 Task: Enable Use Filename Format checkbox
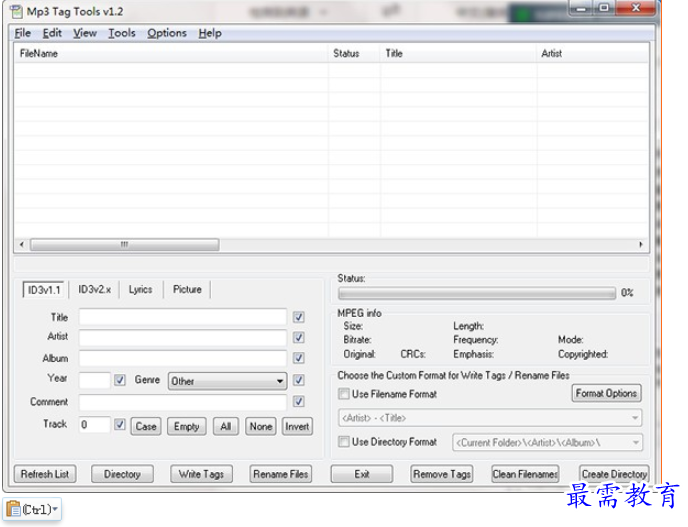coord(344,394)
